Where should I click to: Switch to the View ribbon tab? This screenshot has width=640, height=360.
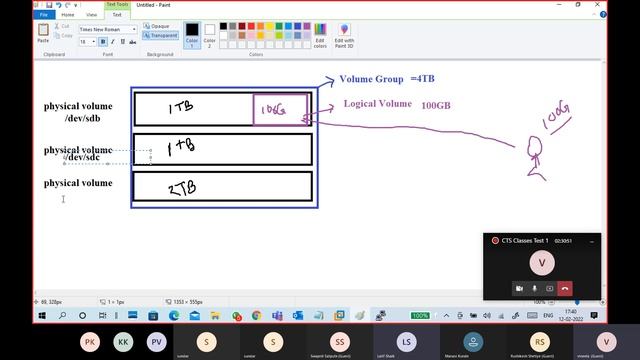(91, 15)
